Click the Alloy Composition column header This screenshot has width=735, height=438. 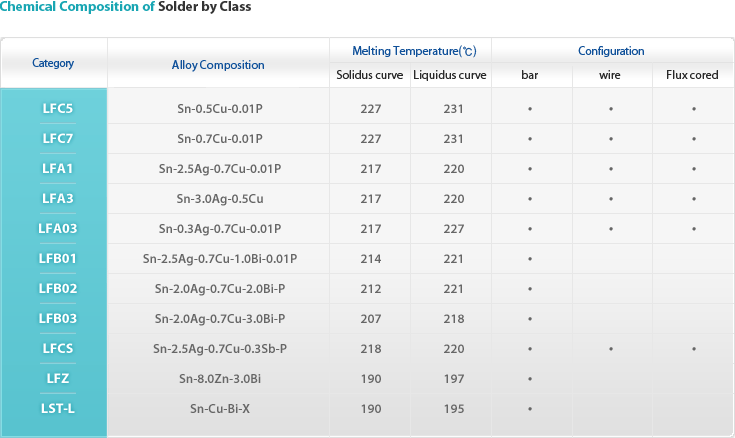tap(218, 65)
